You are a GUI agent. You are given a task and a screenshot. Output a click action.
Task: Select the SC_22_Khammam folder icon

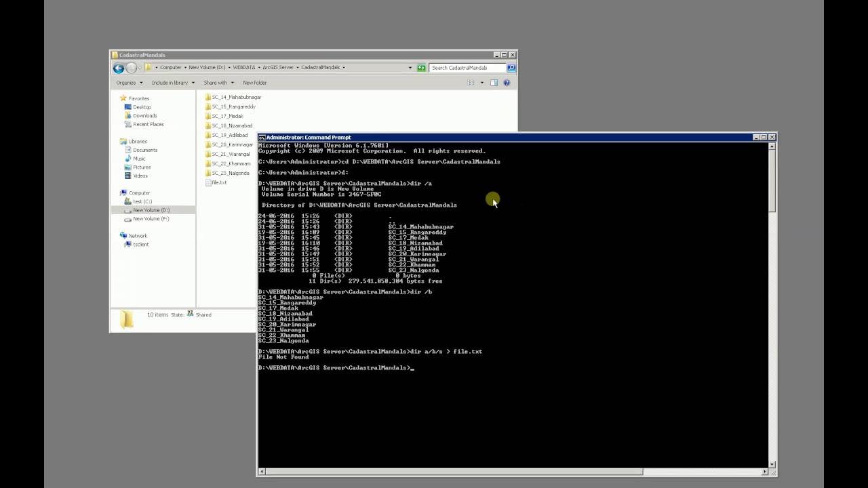click(x=208, y=163)
